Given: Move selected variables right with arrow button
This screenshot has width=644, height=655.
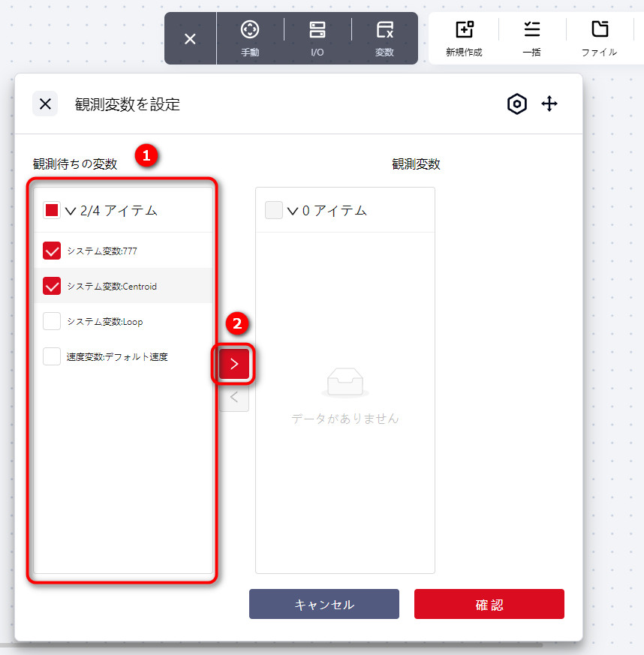Looking at the screenshot, I should click(x=234, y=365).
